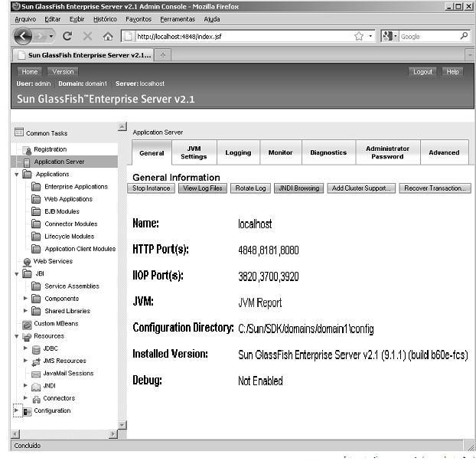Image resolution: width=476 pixels, height=461 pixels.
Task: Click the bookmark star in the address bar
Action: [358, 36]
